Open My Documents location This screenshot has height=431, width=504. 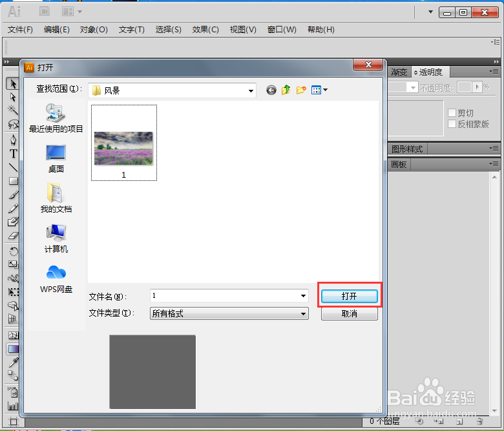tap(56, 198)
